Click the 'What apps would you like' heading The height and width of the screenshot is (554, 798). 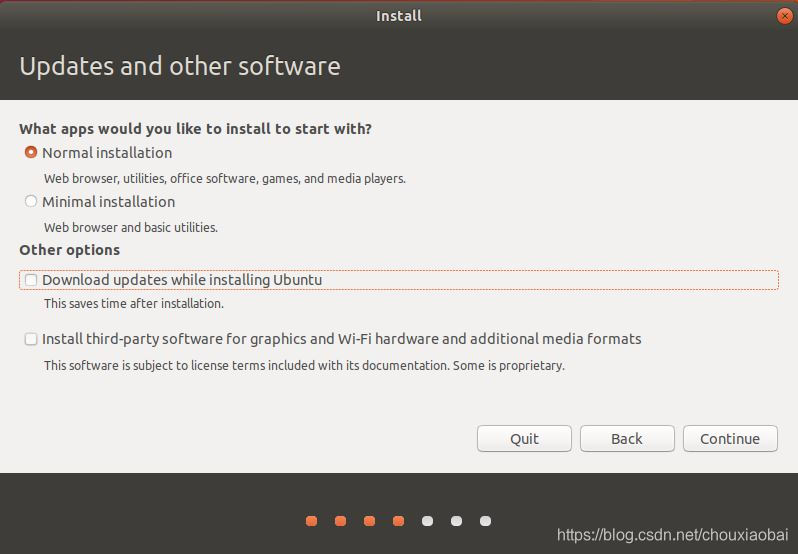195,129
